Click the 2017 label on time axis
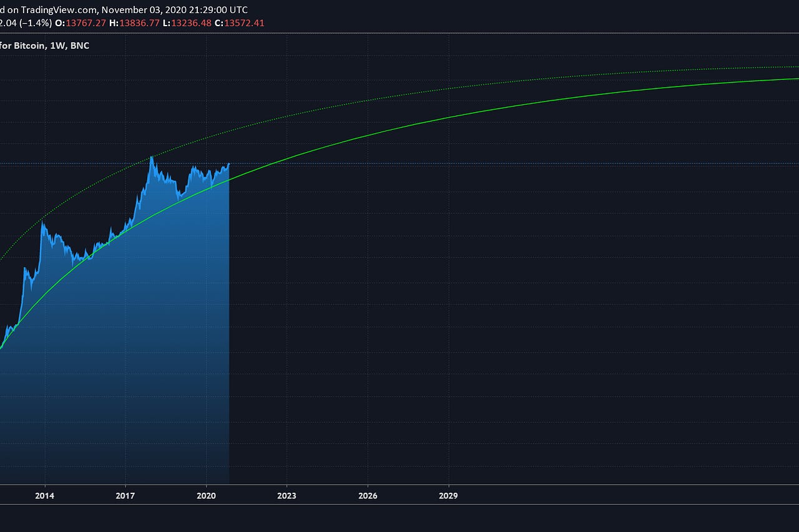Image resolution: width=799 pixels, height=532 pixels. coord(125,496)
